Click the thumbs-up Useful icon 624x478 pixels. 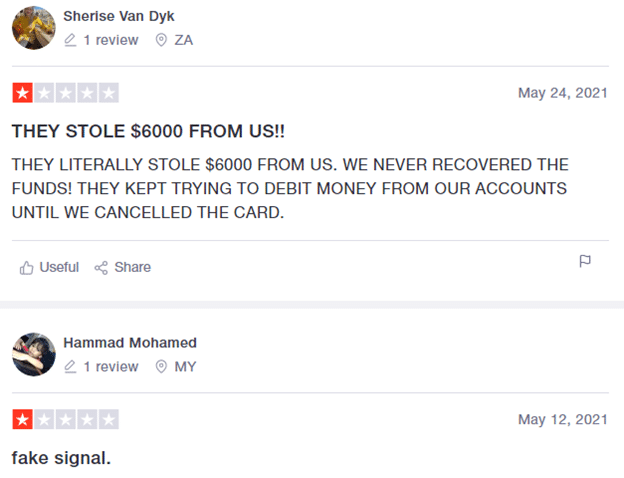coord(27,267)
